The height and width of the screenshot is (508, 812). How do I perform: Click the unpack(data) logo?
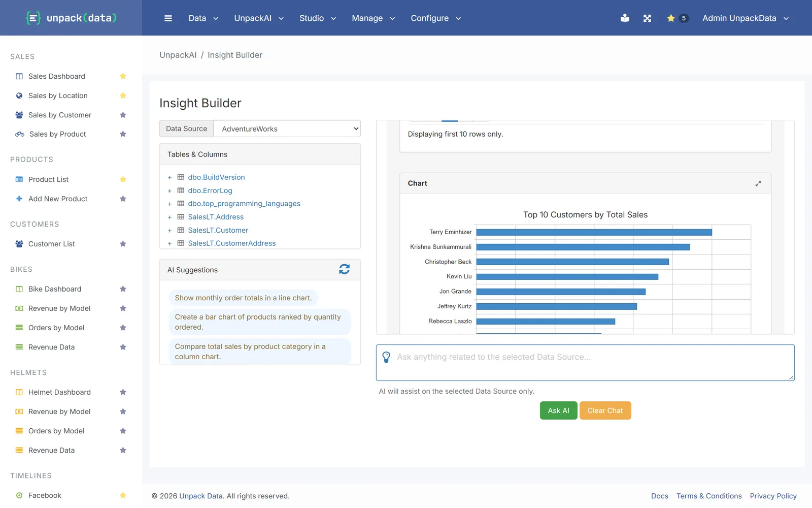pos(72,18)
